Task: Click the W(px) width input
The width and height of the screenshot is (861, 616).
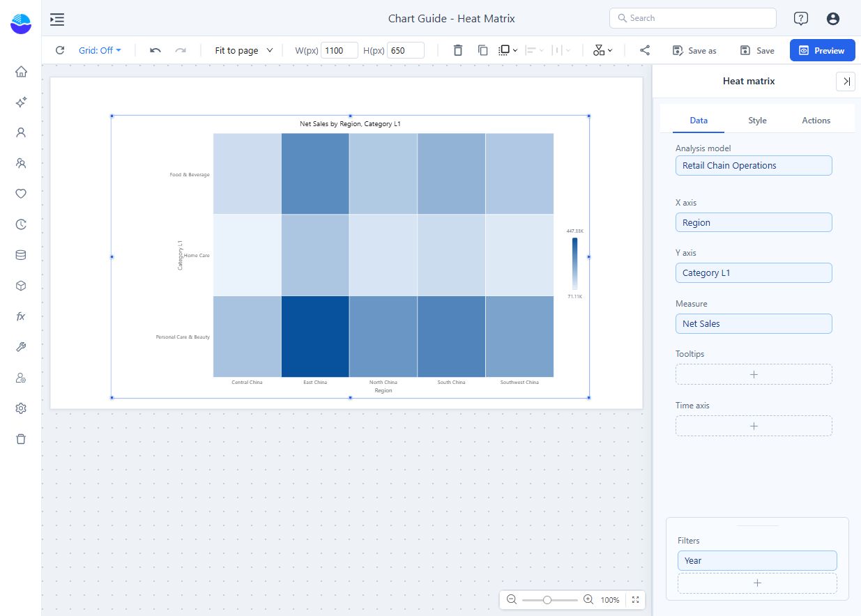Action: 339,50
